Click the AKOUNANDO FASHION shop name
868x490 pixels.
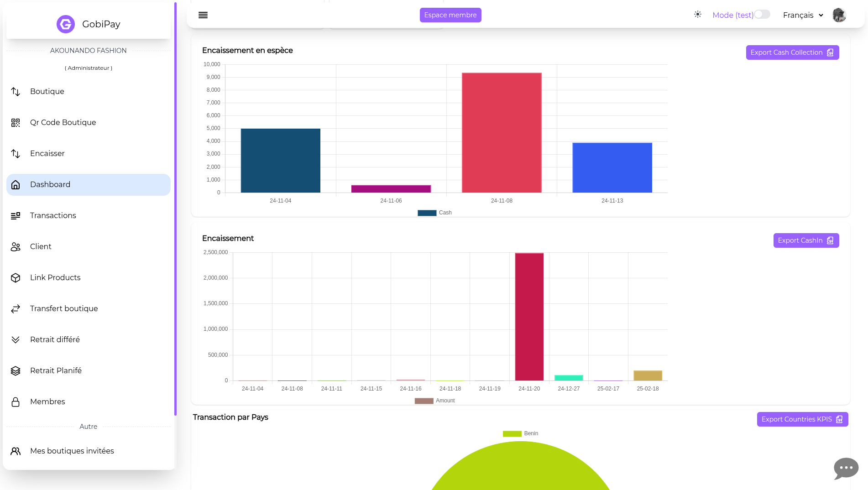89,51
